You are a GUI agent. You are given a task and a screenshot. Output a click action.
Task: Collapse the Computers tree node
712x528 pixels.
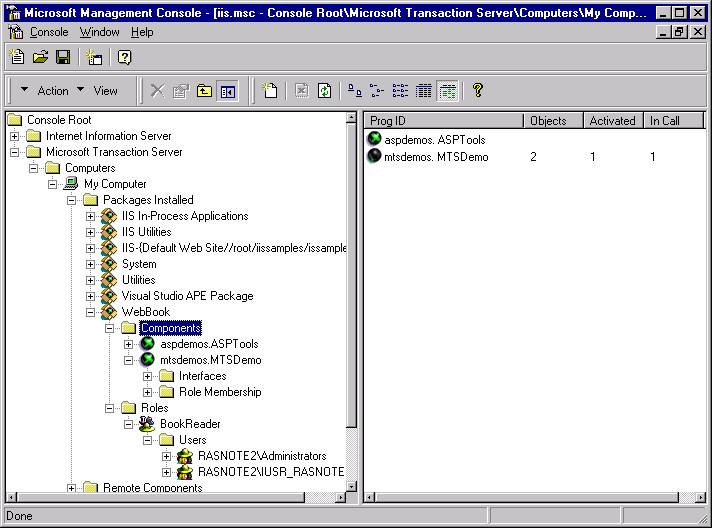pyautogui.click(x=34, y=168)
